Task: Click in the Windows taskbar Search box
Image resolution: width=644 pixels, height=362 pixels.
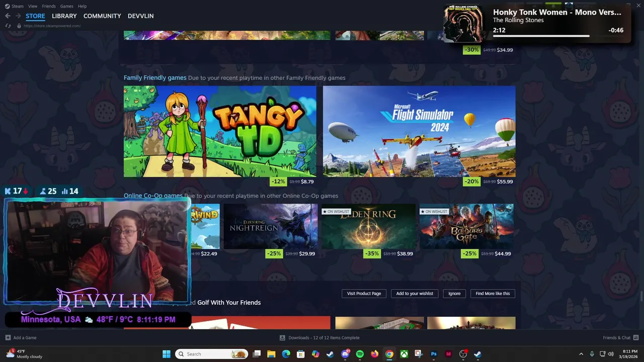Action: [211, 354]
